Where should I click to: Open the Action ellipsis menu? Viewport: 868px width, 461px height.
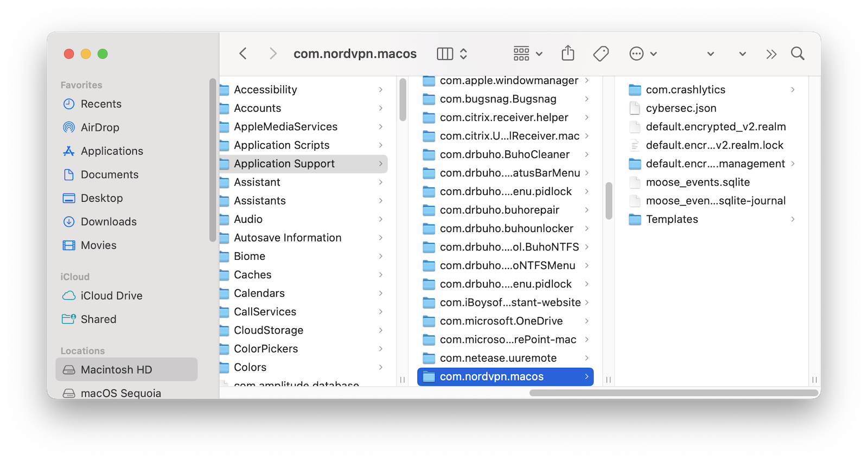click(643, 54)
